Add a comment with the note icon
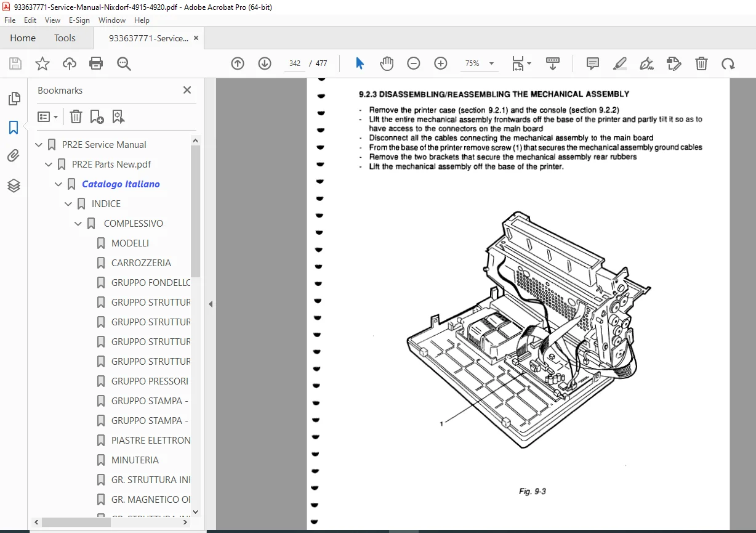Screen dimensions: 756x533 [593, 63]
